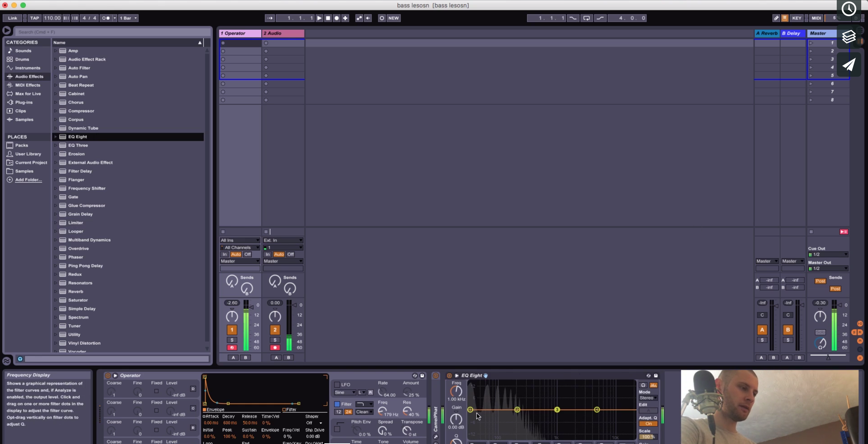Toggle the EQ Eight spectrum analyzer icon
Image resolution: width=868 pixels, height=444 pixels.
[x=653, y=385]
